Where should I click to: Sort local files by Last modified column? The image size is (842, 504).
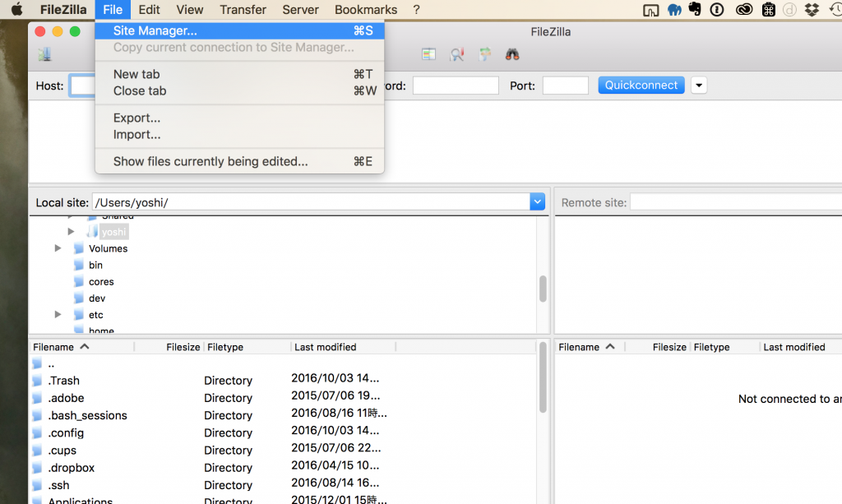pos(343,347)
